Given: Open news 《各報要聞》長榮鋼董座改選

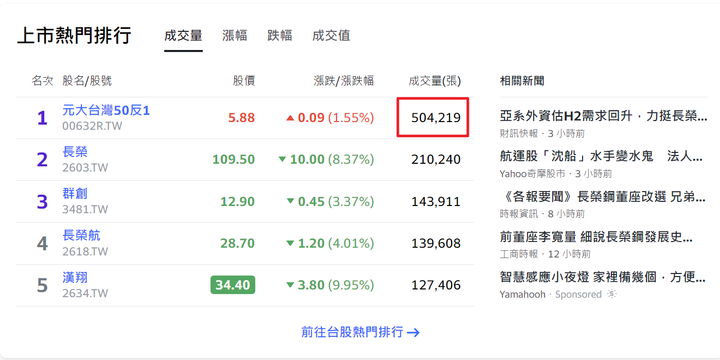Looking at the screenshot, I should (602, 197).
